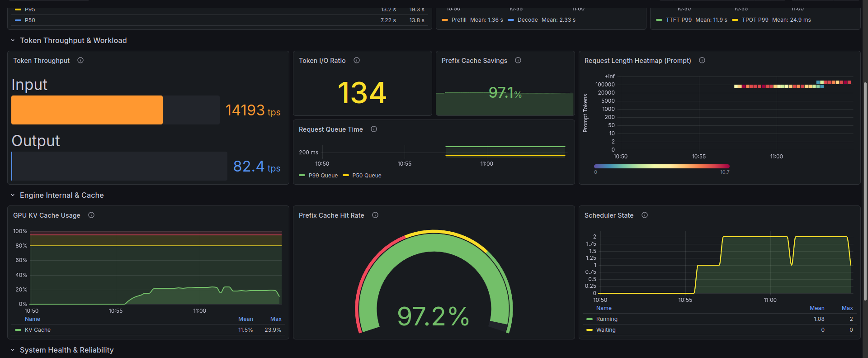The image size is (868, 358).
Task: Click Request Queue Time info icon
Action: pos(374,129)
